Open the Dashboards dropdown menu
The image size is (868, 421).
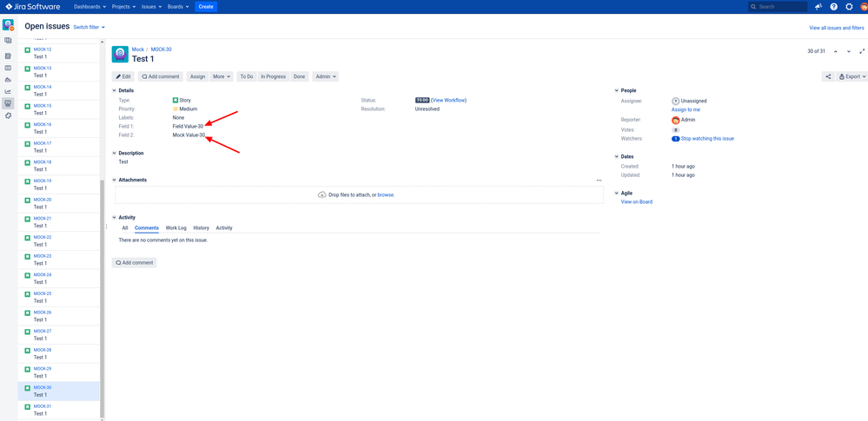pos(89,7)
